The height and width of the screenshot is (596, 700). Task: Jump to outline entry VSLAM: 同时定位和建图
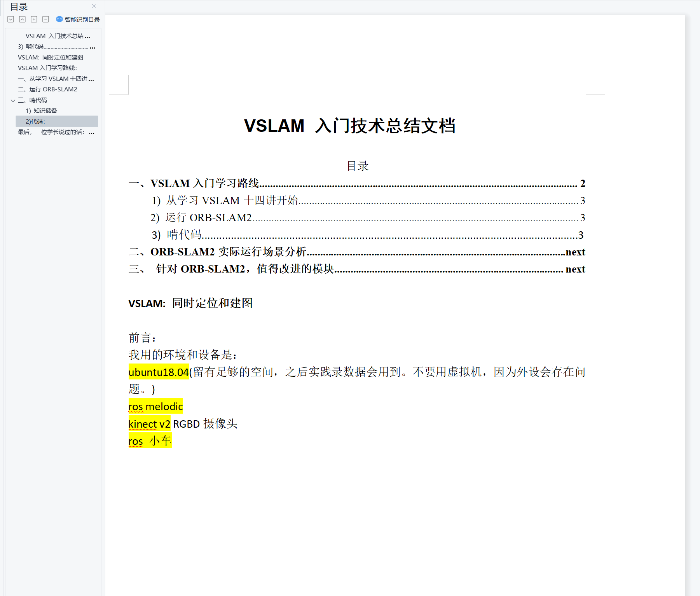51,58
